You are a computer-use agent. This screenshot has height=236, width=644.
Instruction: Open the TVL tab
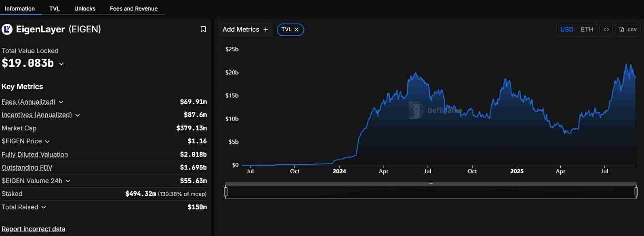55,9
